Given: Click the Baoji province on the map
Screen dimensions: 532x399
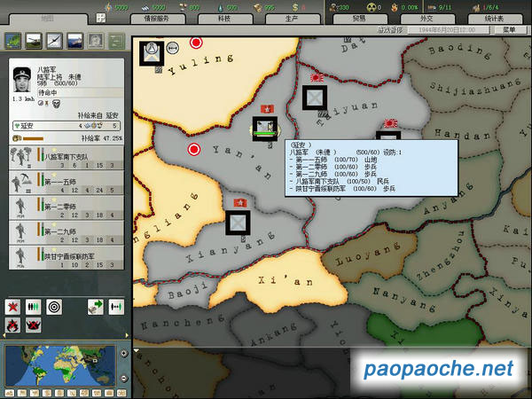Looking at the screenshot, I should (x=187, y=292).
